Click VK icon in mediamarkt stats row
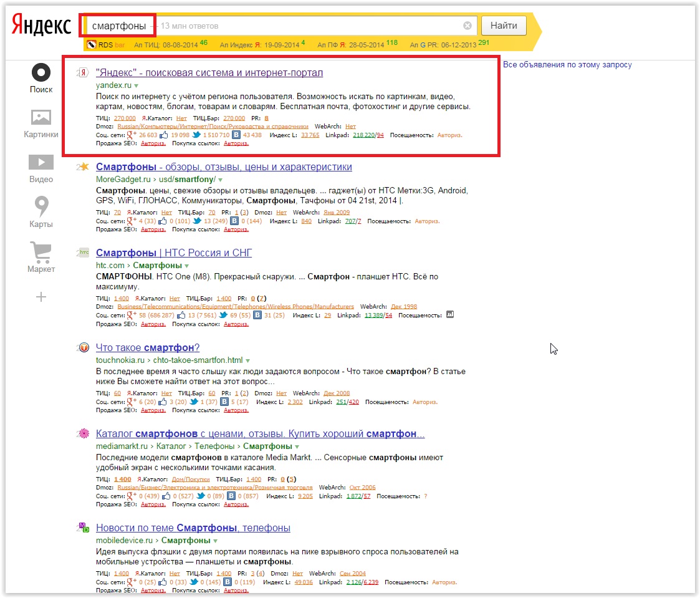 tap(231, 496)
